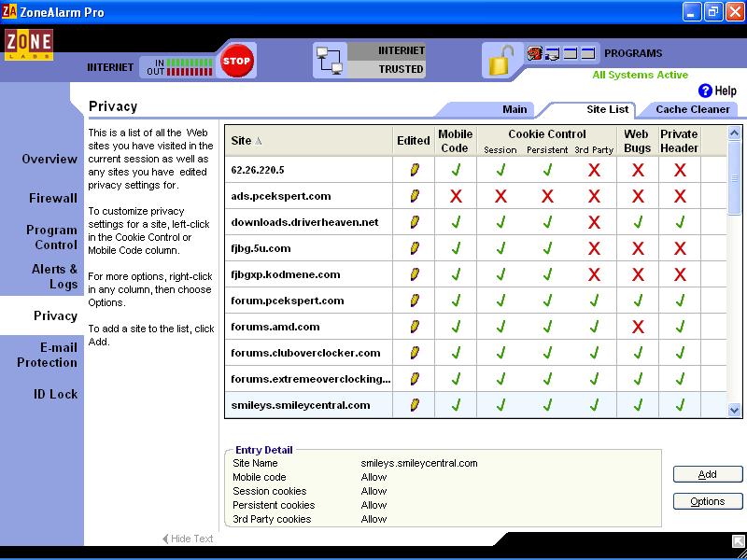Switch to the Main tab
The image size is (747, 560).
(x=514, y=109)
